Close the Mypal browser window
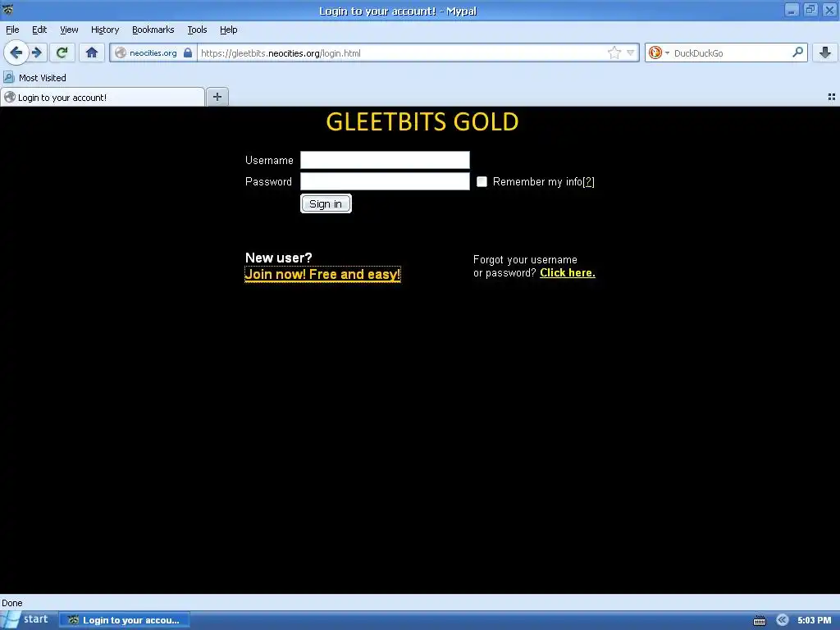Viewport: 840px width, 630px height. point(829,10)
